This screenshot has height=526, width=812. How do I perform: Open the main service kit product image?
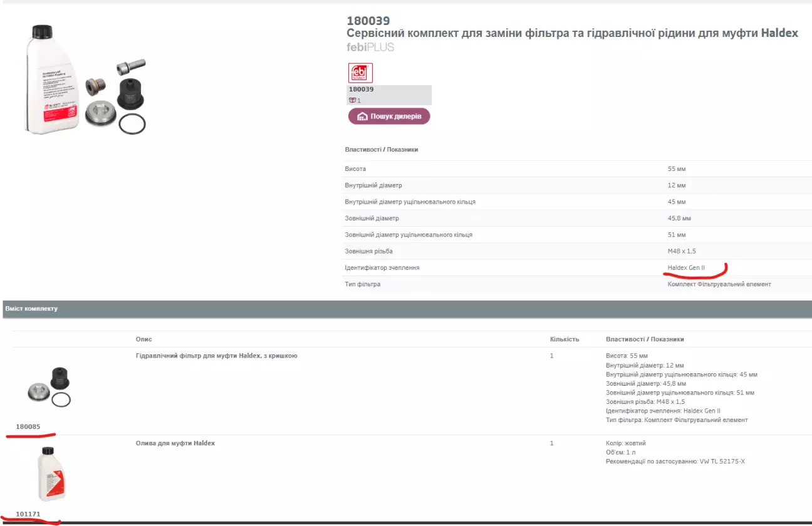85,79
